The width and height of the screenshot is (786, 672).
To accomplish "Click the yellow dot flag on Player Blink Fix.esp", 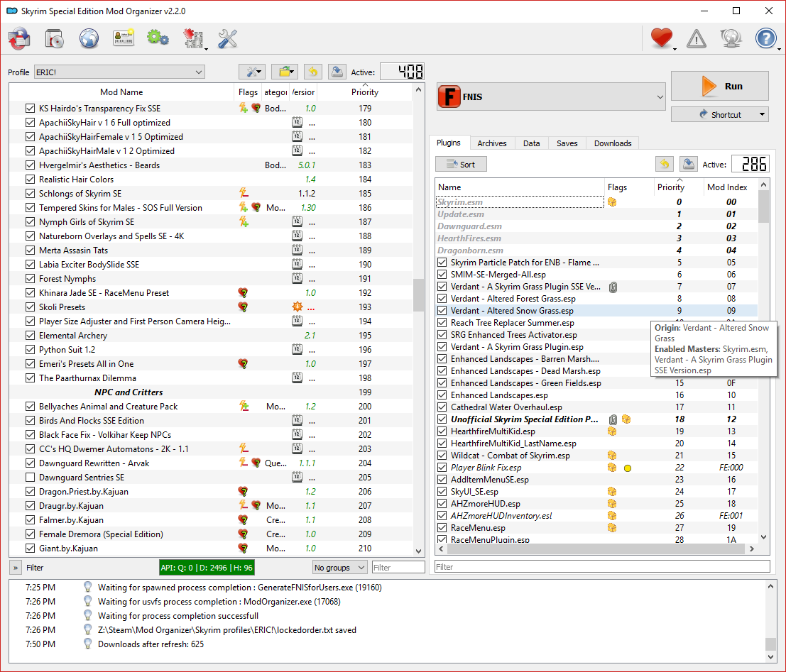I will [x=628, y=468].
